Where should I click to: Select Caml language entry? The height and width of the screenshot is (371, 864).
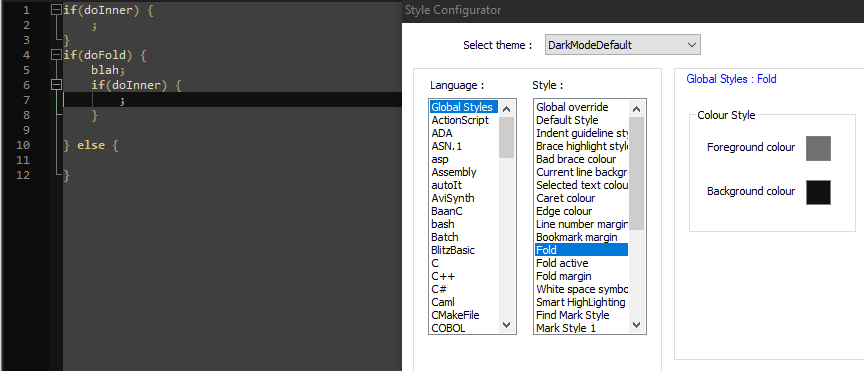tap(464, 302)
